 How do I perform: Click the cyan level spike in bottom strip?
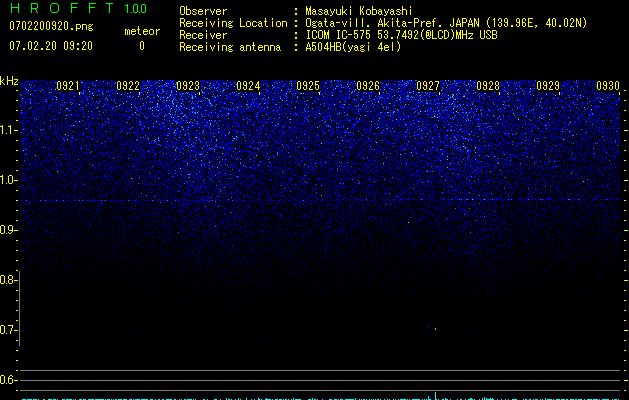click(x=435, y=396)
